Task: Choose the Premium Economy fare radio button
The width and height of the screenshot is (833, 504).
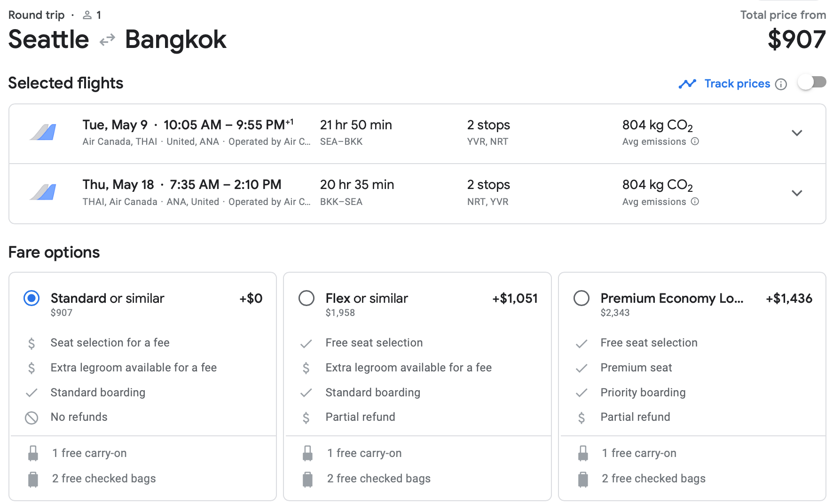Action: point(582,299)
